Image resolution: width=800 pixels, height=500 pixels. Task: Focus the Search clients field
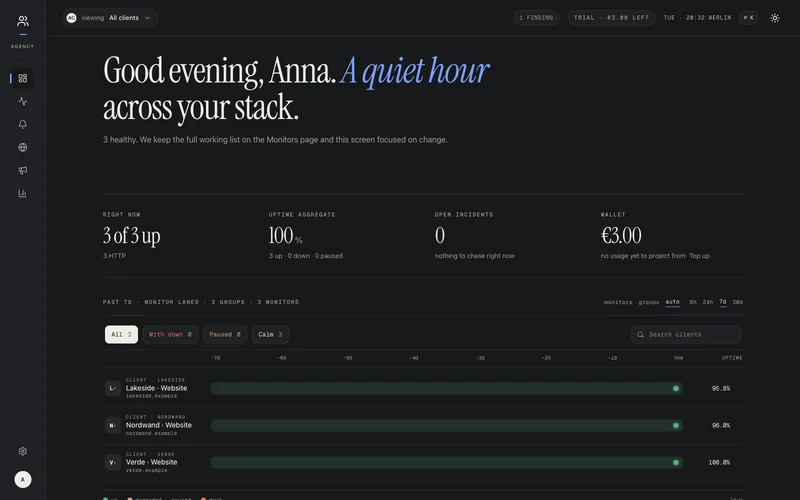(686, 335)
